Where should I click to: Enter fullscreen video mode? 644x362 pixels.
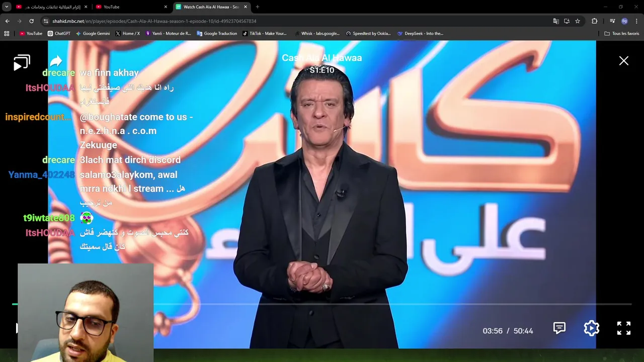pos(623,328)
